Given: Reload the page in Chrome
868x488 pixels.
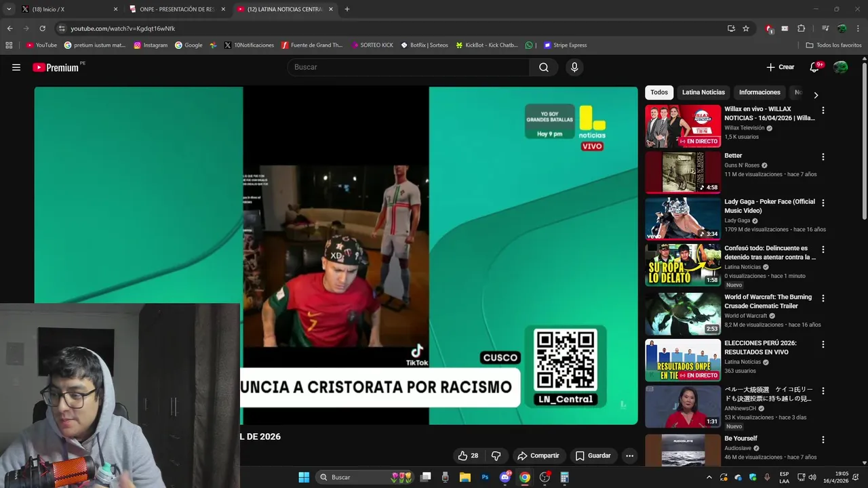Looking at the screenshot, I should pos(42,28).
